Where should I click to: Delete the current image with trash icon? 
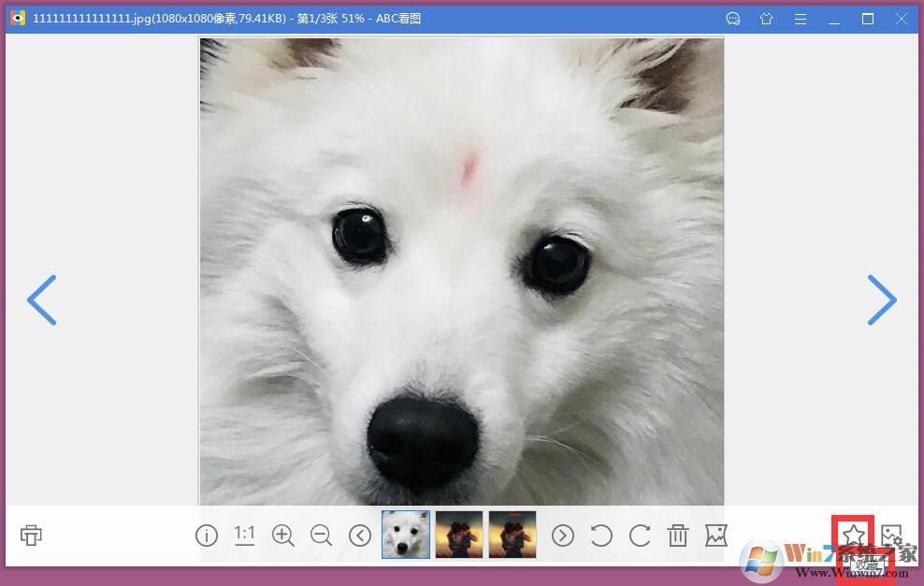pos(678,536)
